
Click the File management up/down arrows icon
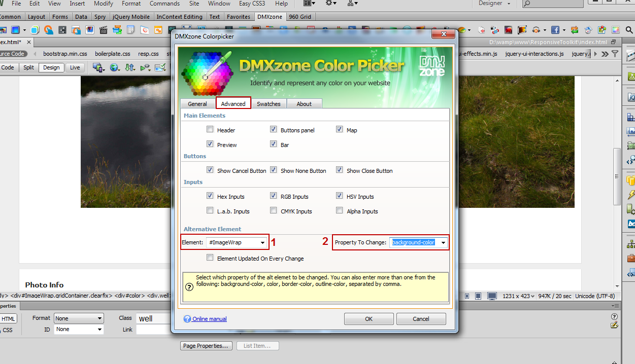coord(129,67)
